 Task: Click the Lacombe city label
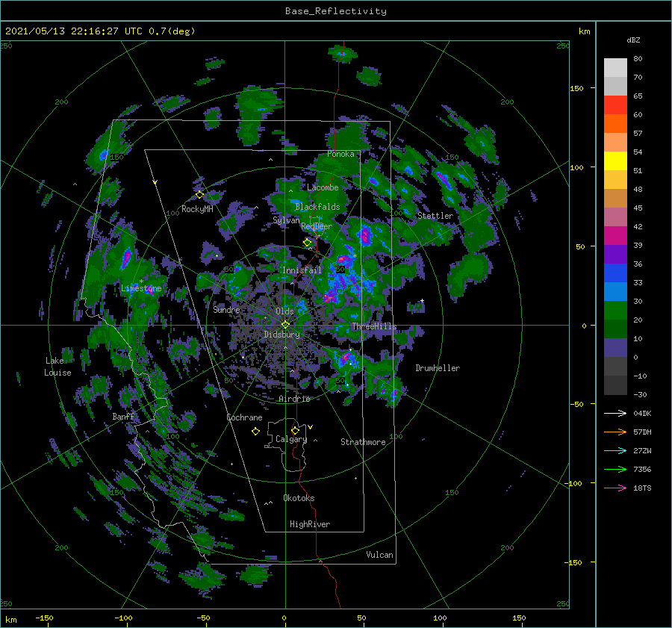coord(323,187)
